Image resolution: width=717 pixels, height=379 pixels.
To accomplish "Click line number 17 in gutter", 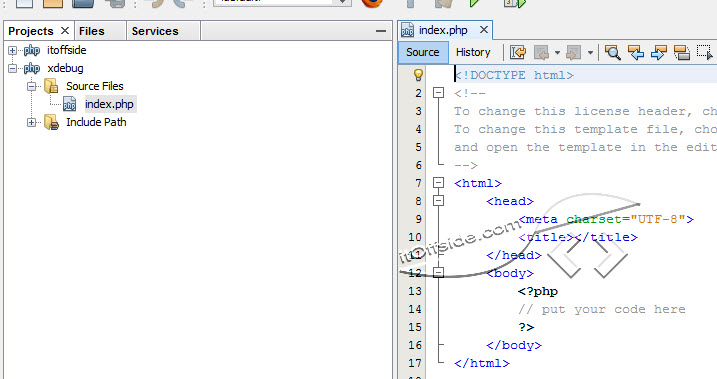I will 415,363.
